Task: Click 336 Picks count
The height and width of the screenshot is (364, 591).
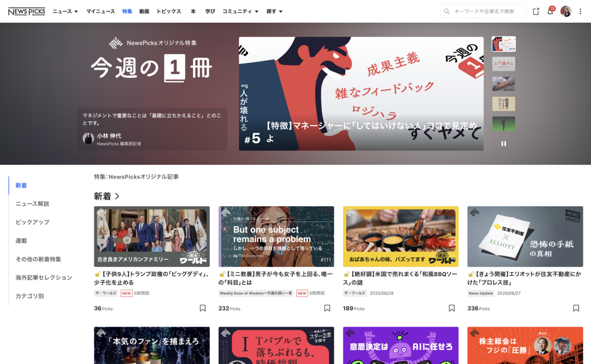Action: click(478, 308)
